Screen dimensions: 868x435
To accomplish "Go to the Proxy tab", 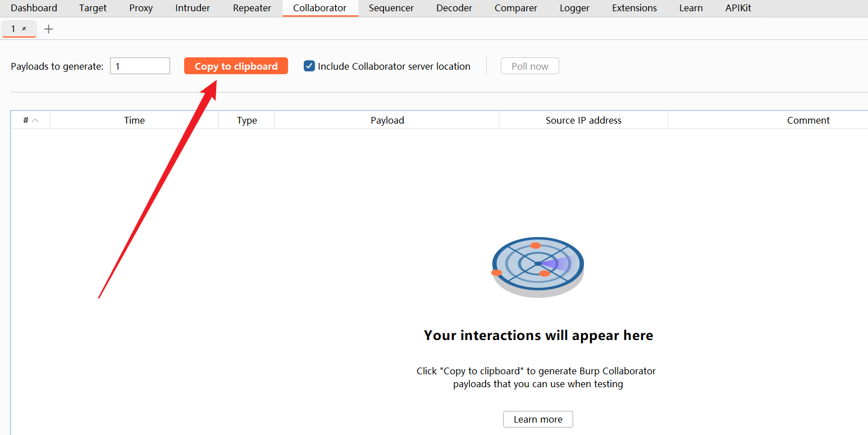I will (x=141, y=8).
